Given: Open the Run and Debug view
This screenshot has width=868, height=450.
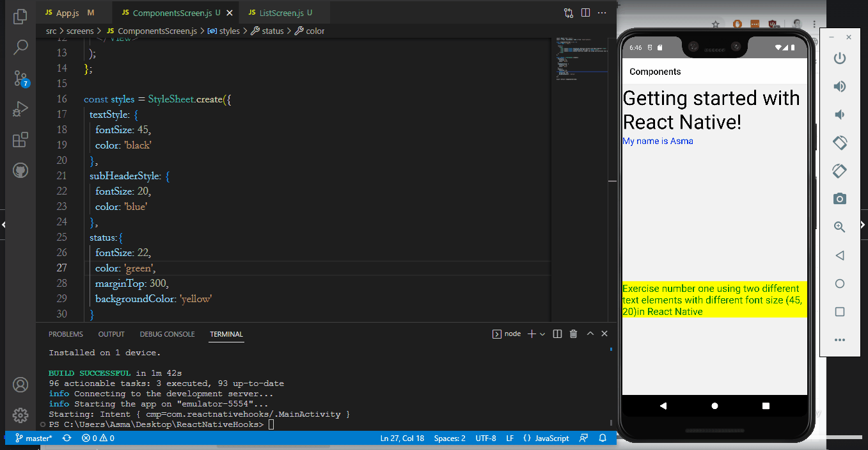Looking at the screenshot, I should [x=20, y=109].
